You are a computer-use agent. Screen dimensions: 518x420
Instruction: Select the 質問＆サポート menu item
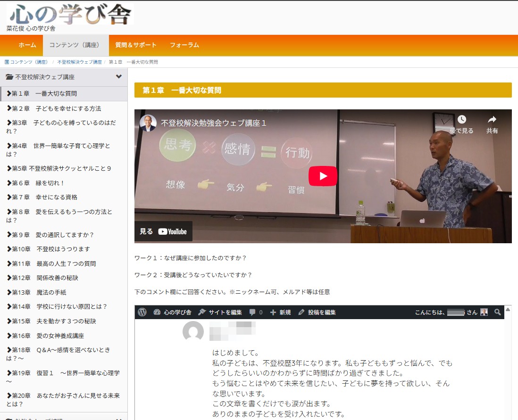pos(135,45)
